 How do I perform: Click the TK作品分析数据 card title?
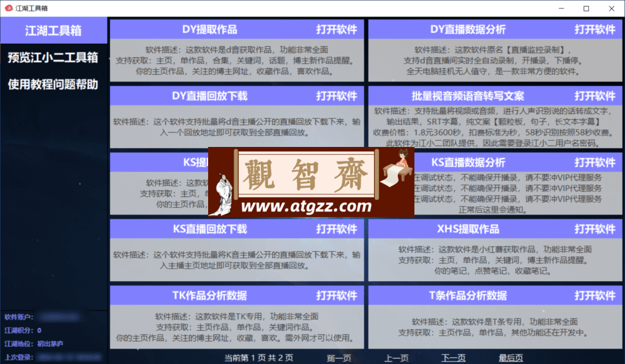click(x=210, y=296)
